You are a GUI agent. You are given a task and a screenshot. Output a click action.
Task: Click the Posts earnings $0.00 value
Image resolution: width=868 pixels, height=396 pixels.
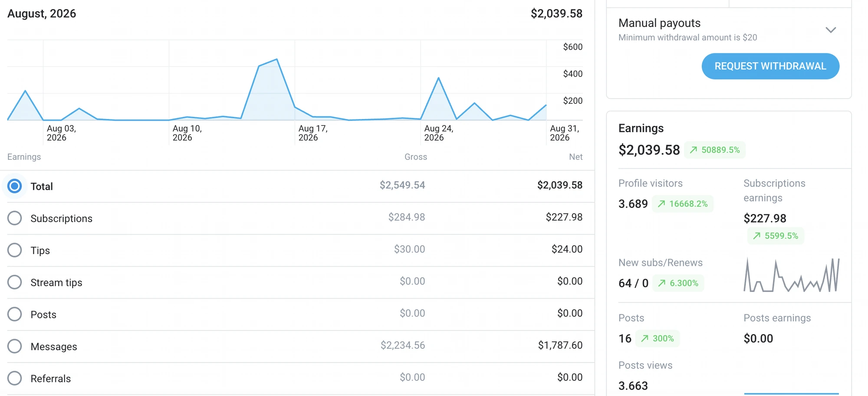coord(759,338)
